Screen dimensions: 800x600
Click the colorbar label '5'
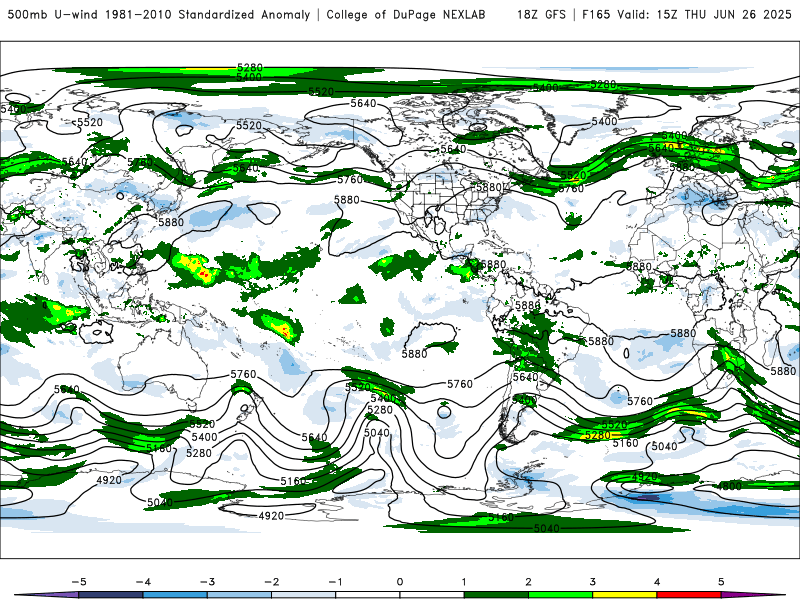point(721,582)
